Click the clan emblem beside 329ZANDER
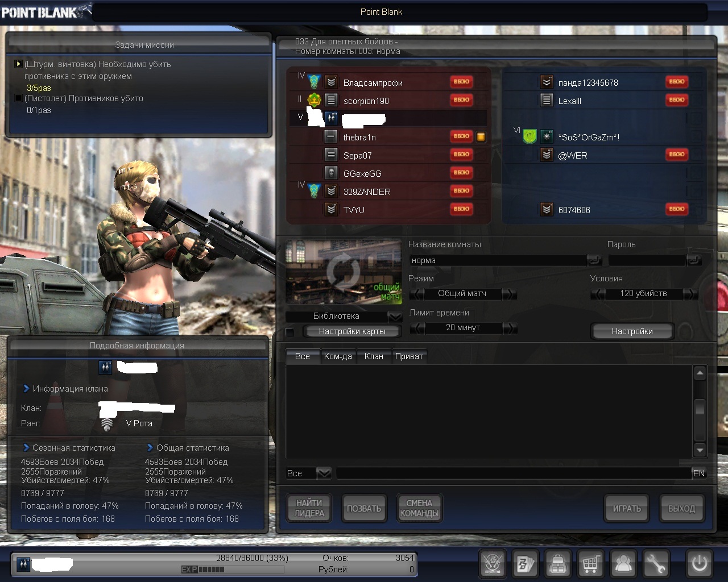 pos(314,192)
